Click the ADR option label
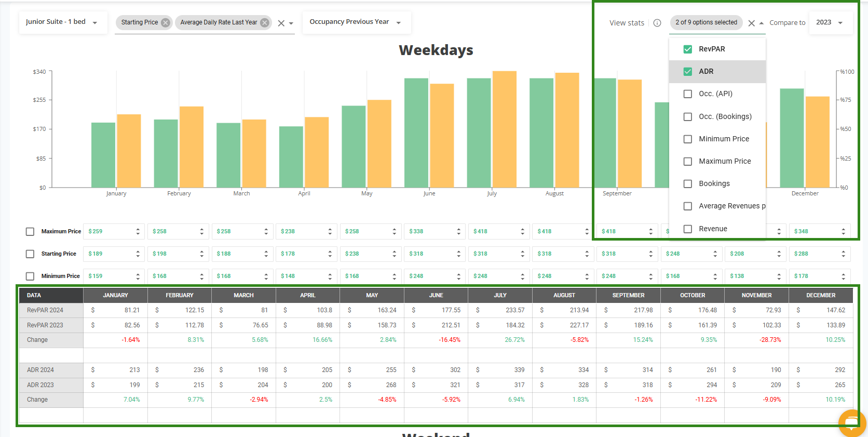 (706, 72)
